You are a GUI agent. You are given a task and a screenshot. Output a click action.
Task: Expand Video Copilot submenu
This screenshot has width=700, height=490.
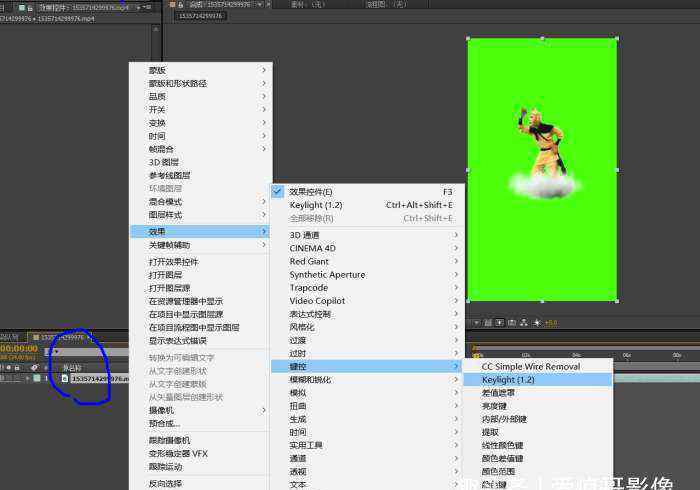click(x=366, y=301)
